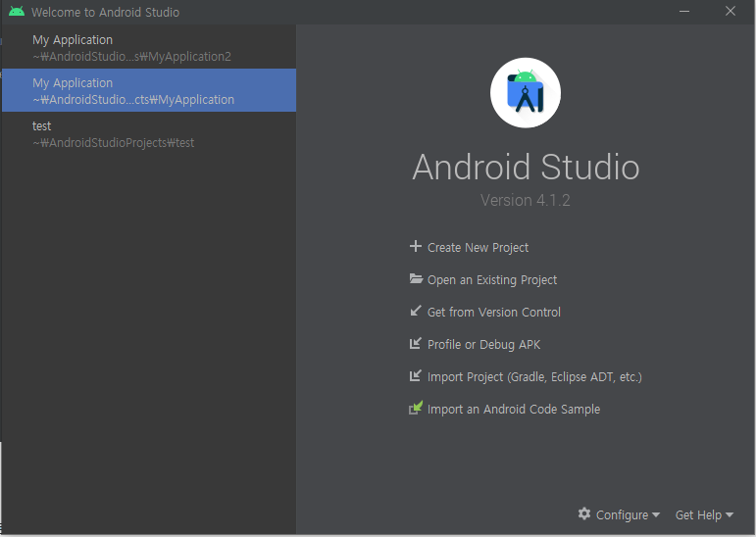Open recent project with path ending MyApplication2
Viewport: 756px width, 537px height.
[x=149, y=47]
